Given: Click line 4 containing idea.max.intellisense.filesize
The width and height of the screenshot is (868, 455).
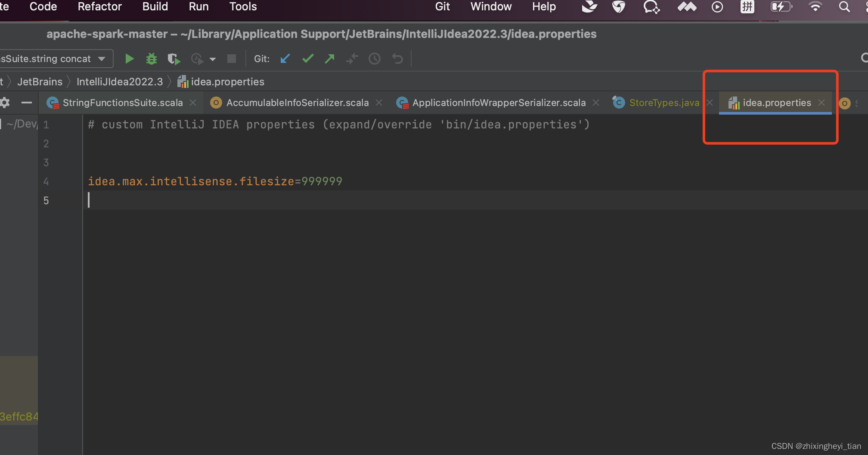Looking at the screenshot, I should pyautogui.click(x=215, y=181).
